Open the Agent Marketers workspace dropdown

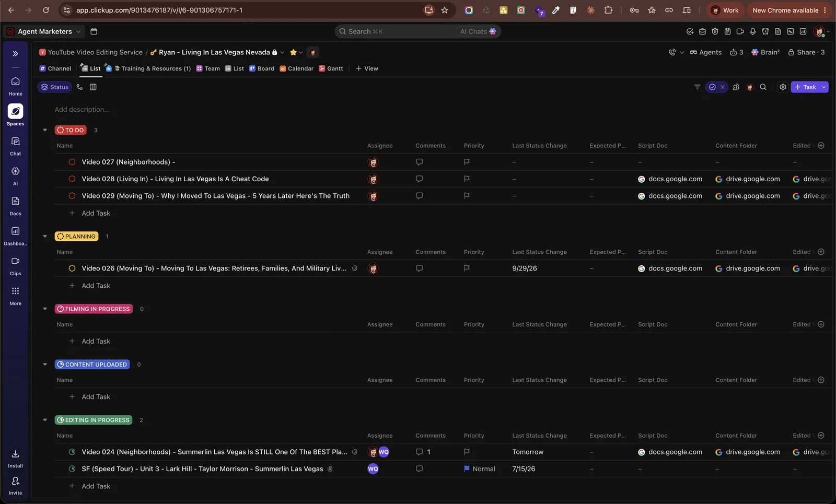[x=44, y=31]
